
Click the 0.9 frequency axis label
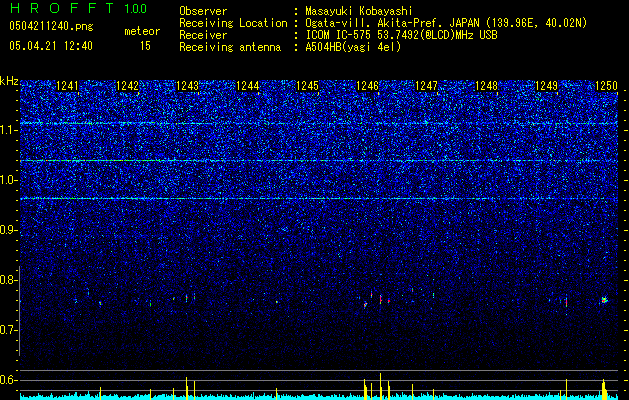pyautogui.click(x=8, y=230)
